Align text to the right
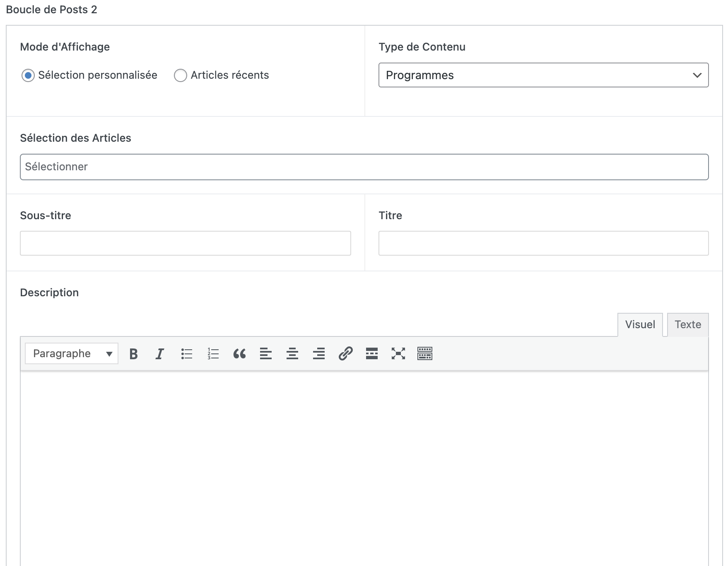The image size is (728, 566). coord(319,354)
